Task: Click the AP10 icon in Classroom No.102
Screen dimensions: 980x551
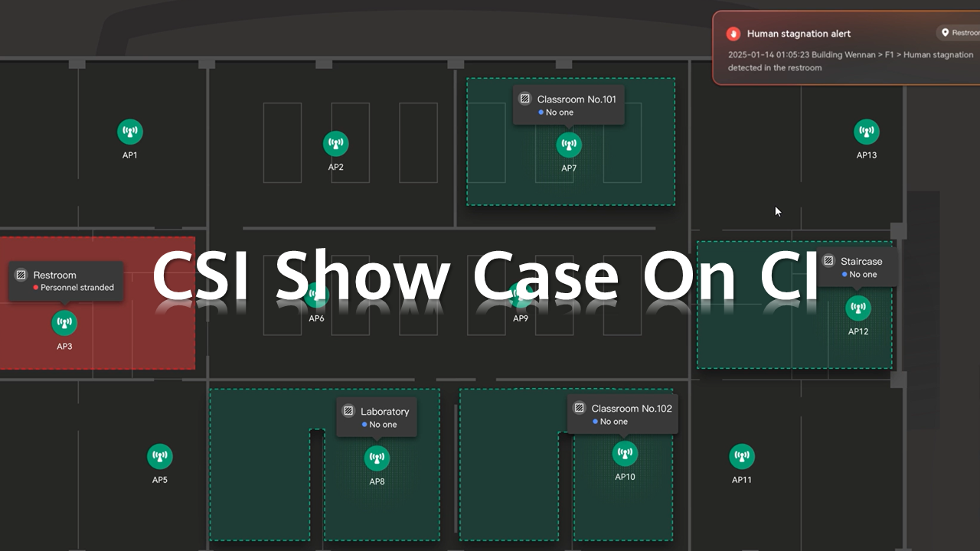Action: click(x=625, y=453)
